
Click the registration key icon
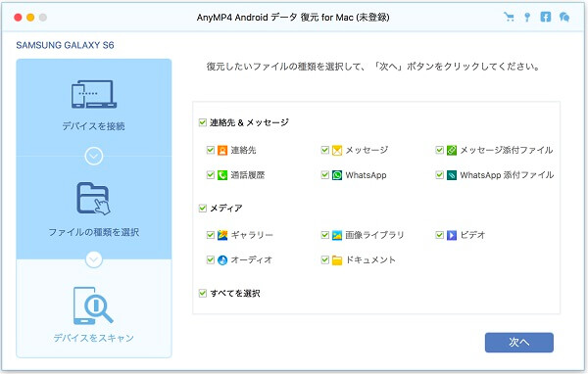(527, 17)
